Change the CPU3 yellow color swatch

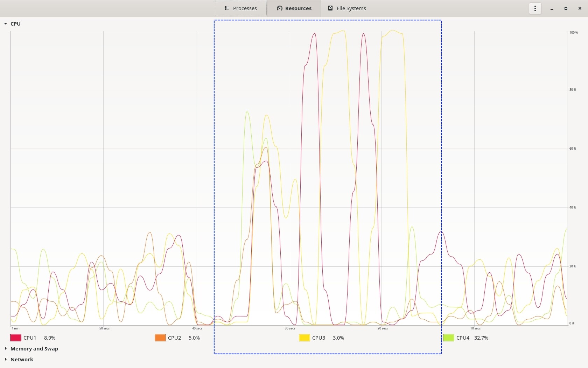pos(304,338)
